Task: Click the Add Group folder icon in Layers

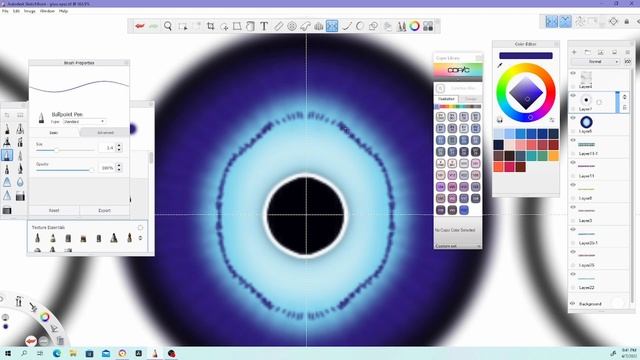Action: pyautogui.click(x=587, y=52)
